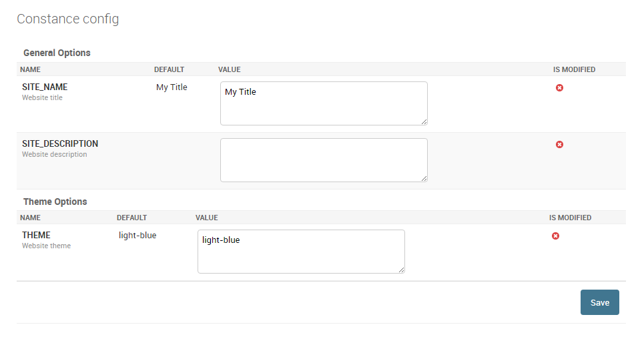Click the Theme Options section heading
Screen dimensions: 644x343
55,202
